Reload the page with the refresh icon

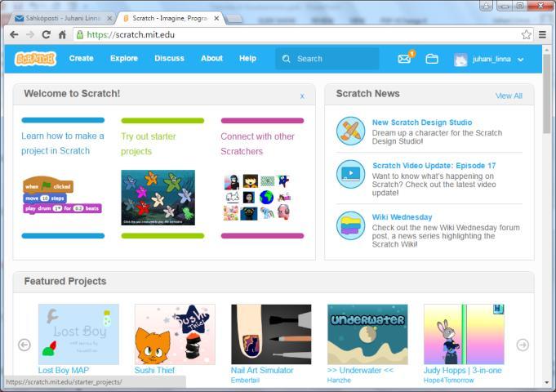46,35
